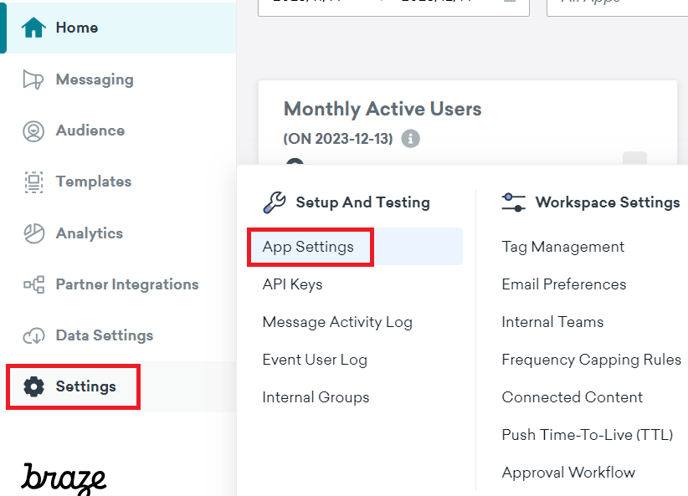
Task: Go to API Keys
Action: coord(292,284)
